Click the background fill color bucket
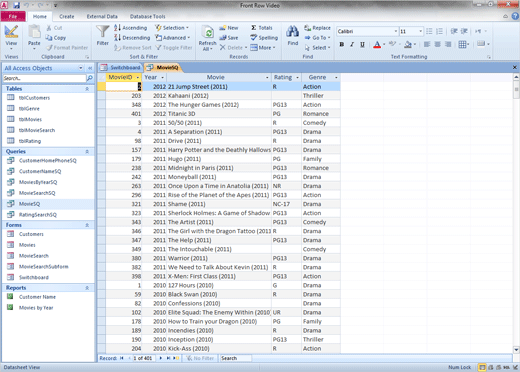Screen dimensions: 520x372 [x=408, y=44]
